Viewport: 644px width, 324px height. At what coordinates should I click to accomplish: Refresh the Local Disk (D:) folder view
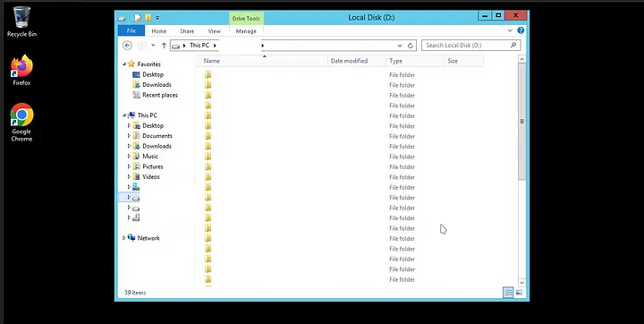[411, 46]
